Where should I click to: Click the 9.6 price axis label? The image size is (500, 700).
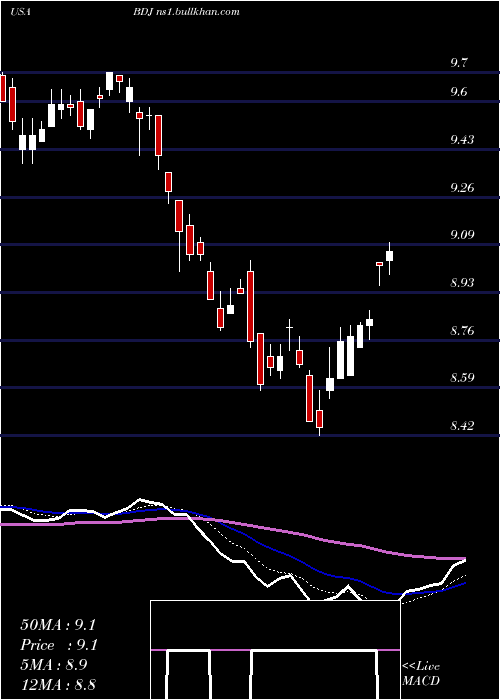pyautogui.click(x=459, y=92)
